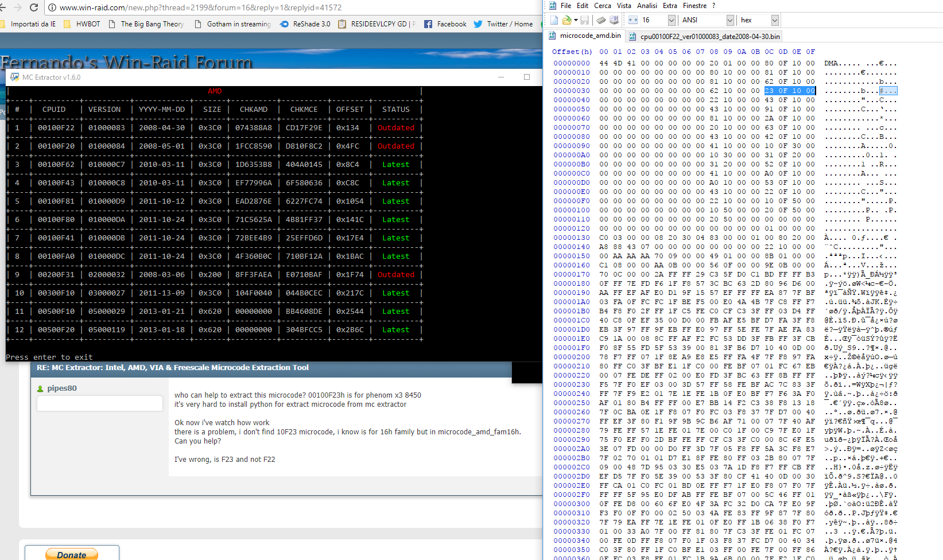The height and width of the screenshot is (560, 943).
Task: Open the Edit menu in hex editor
Action: coord(583,6)
